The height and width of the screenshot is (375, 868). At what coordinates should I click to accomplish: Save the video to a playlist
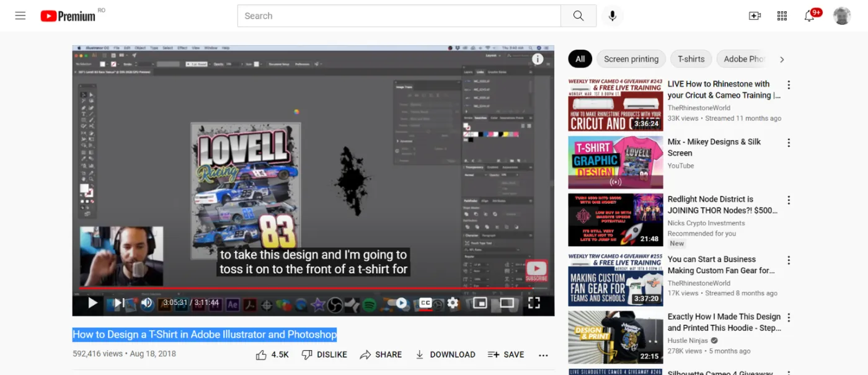point(506,355)
